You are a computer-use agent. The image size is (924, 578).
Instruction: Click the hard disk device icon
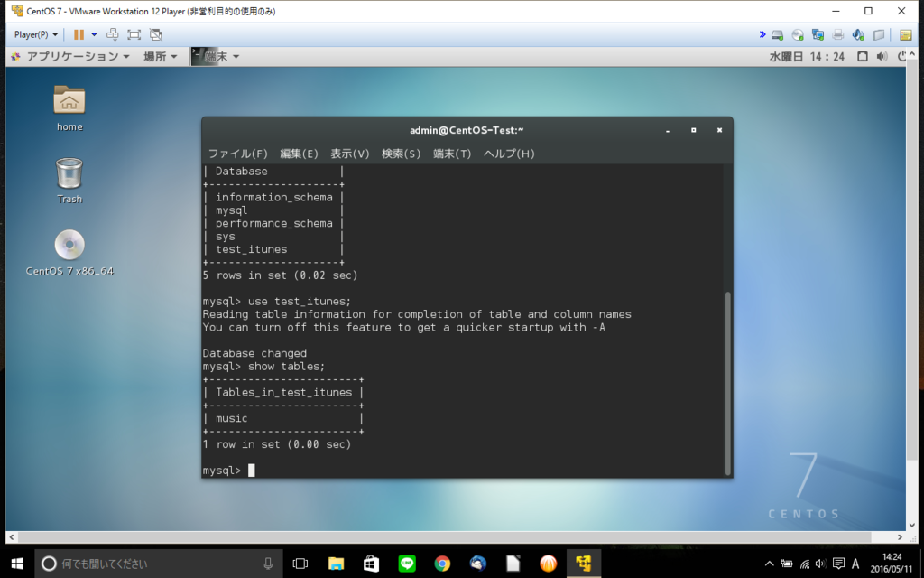tap(777, 35)
